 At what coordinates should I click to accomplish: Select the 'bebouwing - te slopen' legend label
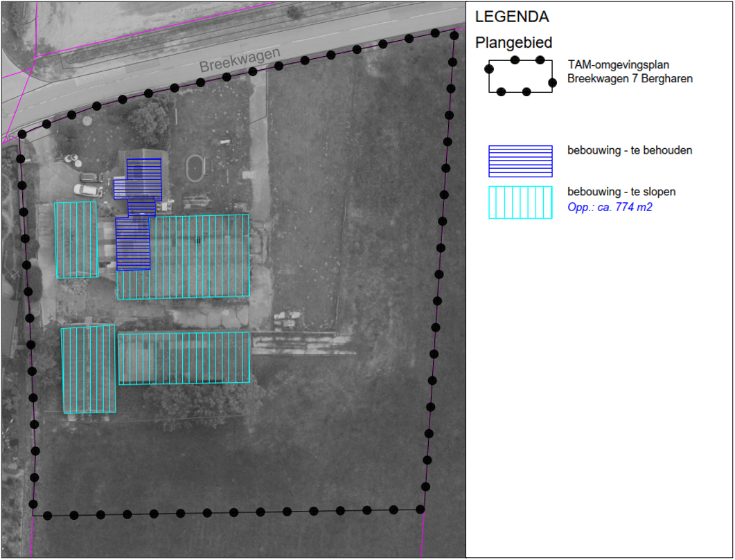[621, 192]
